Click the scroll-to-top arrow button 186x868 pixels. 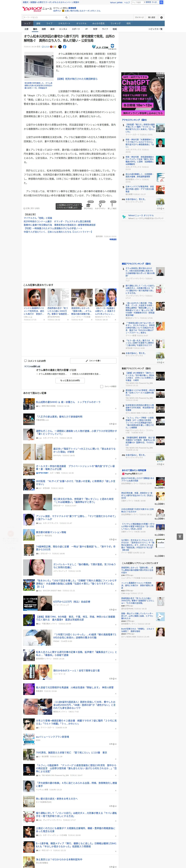click(180, 536)
